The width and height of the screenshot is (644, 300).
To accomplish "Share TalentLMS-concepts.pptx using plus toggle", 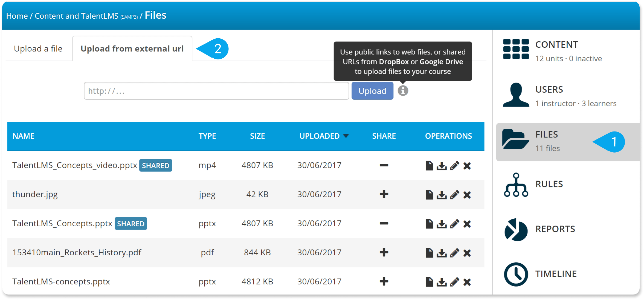I will 384,281.
